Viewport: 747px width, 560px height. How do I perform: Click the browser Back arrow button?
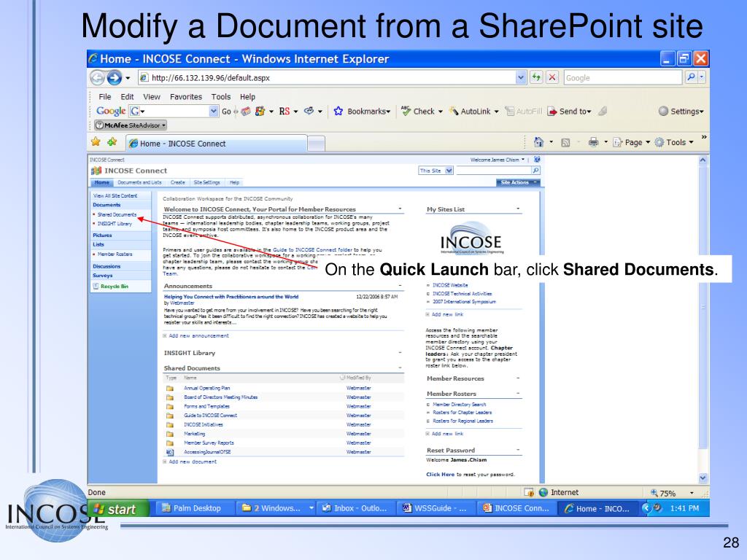click(97, 77)
